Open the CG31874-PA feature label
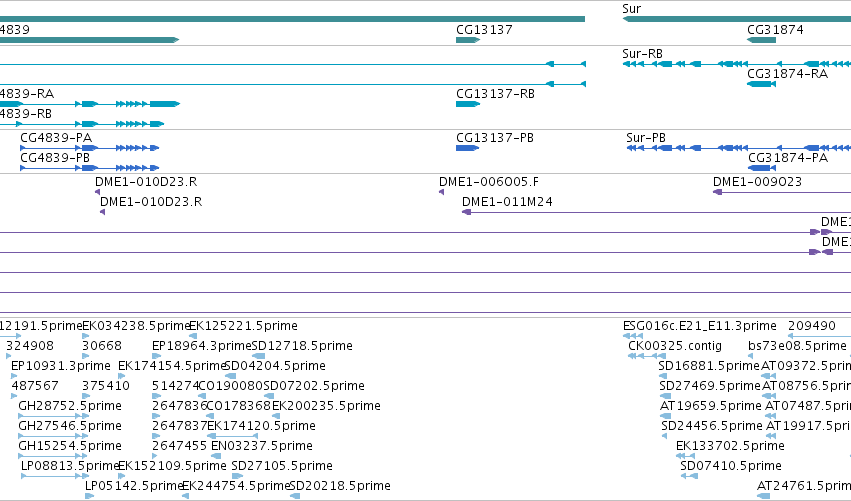 pos(788,158)
